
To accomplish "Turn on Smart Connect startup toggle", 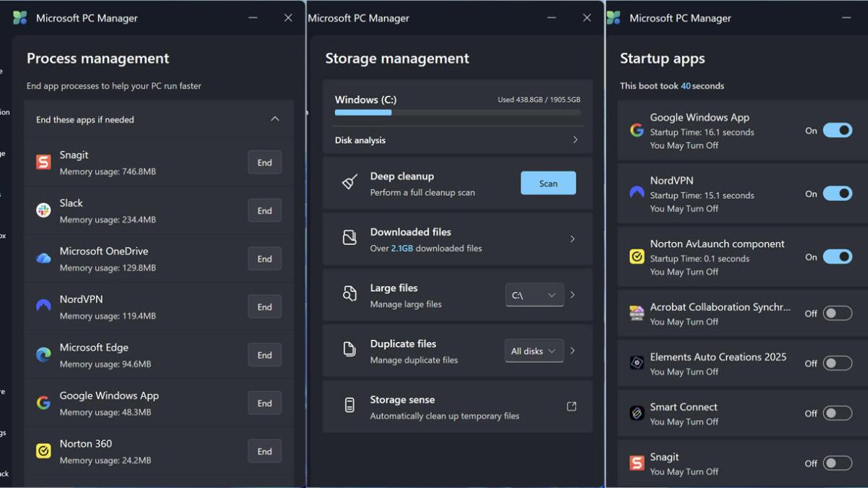I will [x=838, y=414].
